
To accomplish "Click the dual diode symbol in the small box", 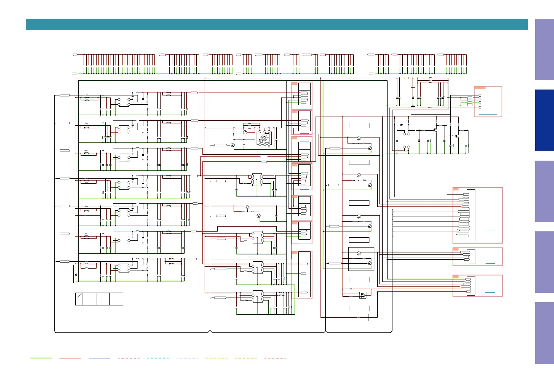I will tap(363, 295).
